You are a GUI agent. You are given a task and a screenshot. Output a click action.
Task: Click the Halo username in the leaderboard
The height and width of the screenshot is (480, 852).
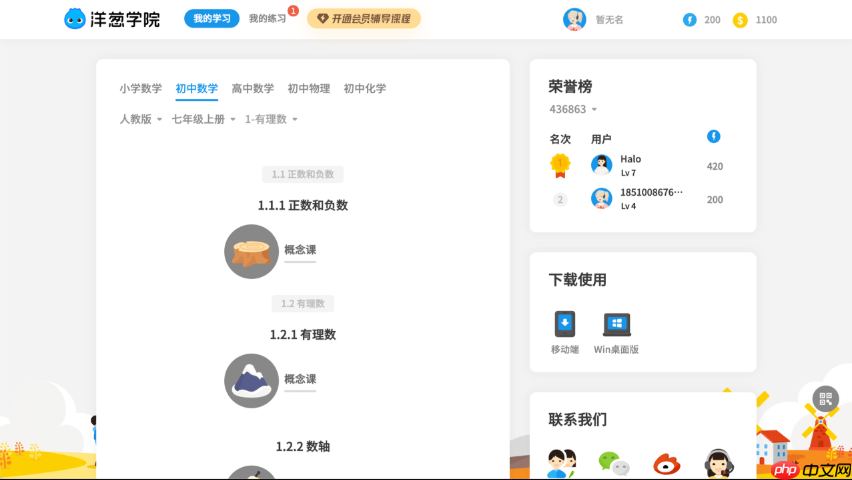(x=630, y=159)
